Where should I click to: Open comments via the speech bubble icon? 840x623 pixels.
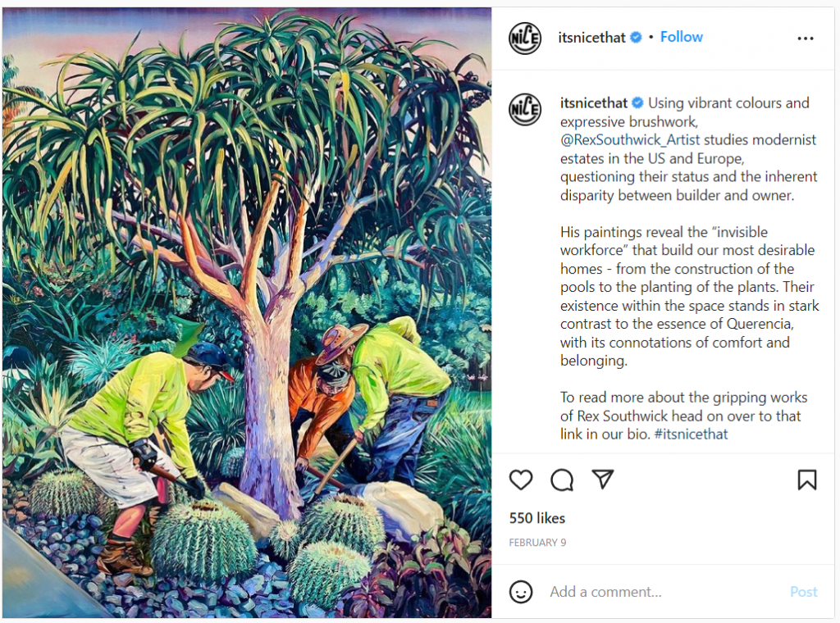tap(562, 480)
